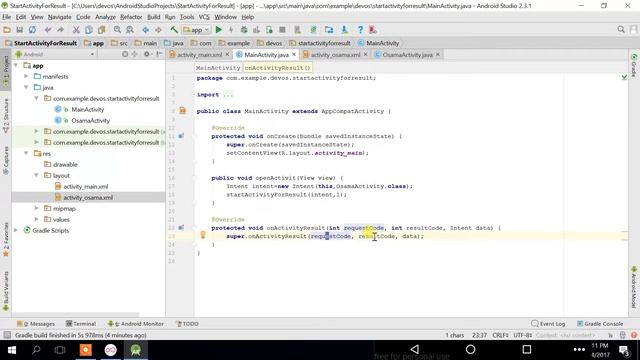The height and width of the screenshot is (360, 640).
Task: Open the Navigate menu
Action: 60,17
